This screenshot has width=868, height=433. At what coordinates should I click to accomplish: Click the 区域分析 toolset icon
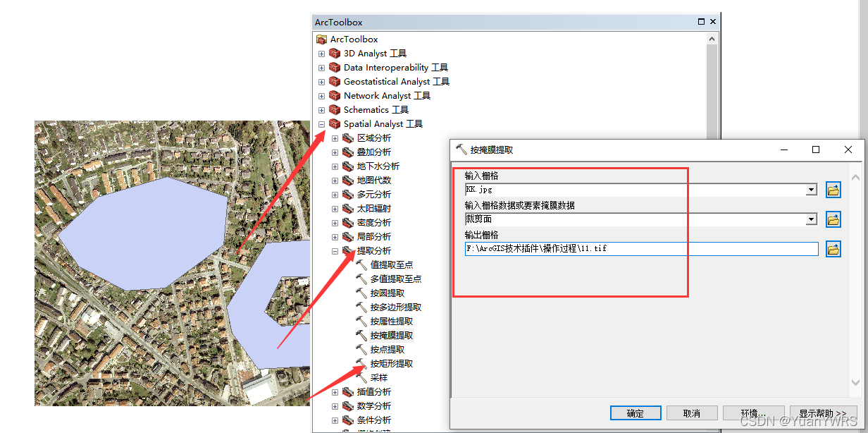(x=348, y=138)
